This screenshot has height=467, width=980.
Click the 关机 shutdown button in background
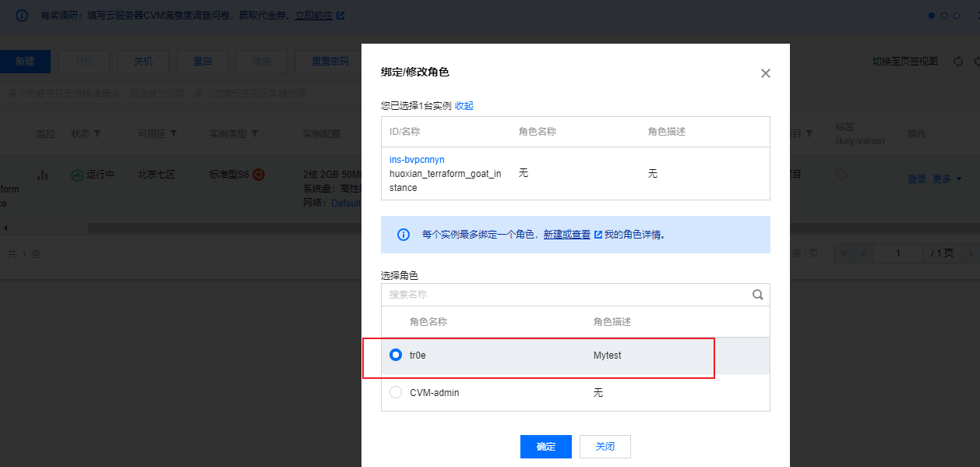[143, 62]
